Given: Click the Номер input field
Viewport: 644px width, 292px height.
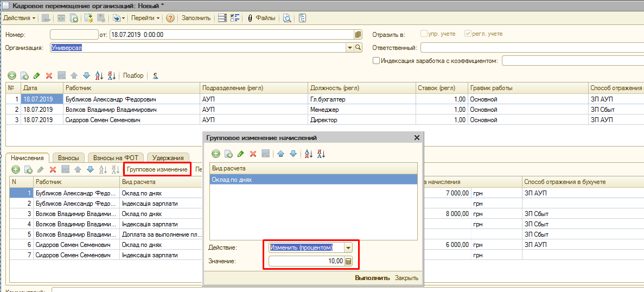Looking at the screenshot, I should tap(74, 35).
